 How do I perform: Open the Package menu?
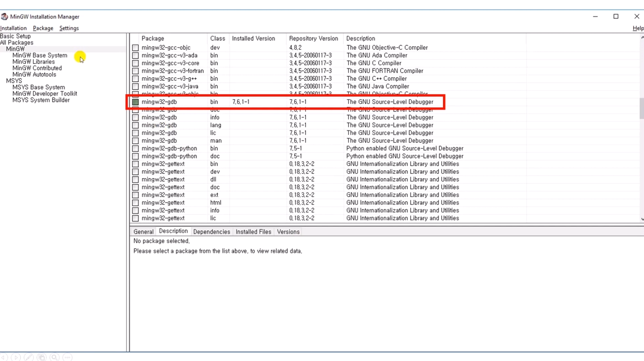(43, 28)
